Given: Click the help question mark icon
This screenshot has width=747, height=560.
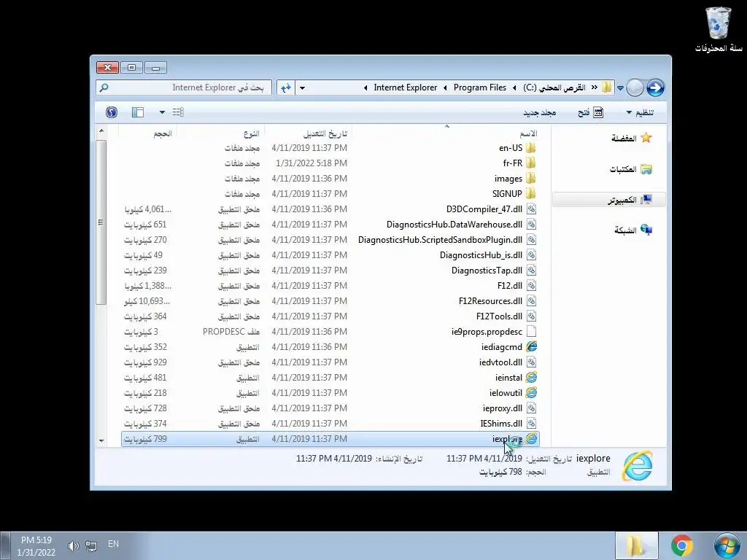Looking at the screenshot, I should tap(112, 112).
